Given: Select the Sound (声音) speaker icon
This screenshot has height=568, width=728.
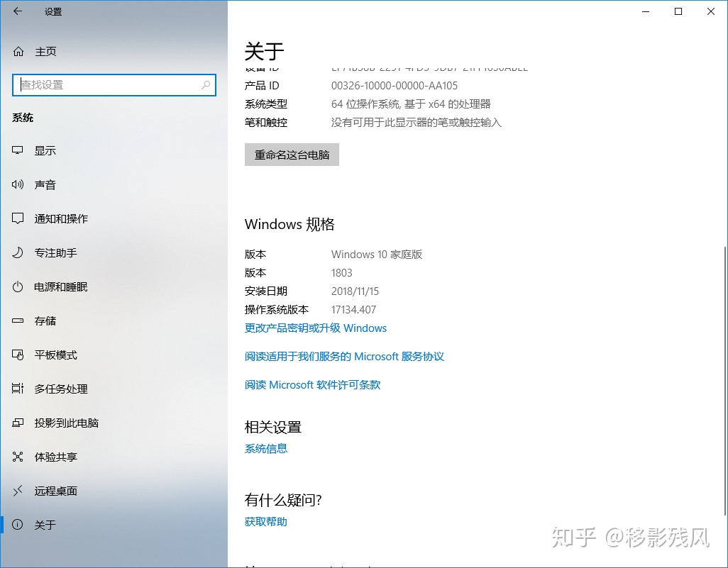Looking at the screenshot, I should pos(18,184).
